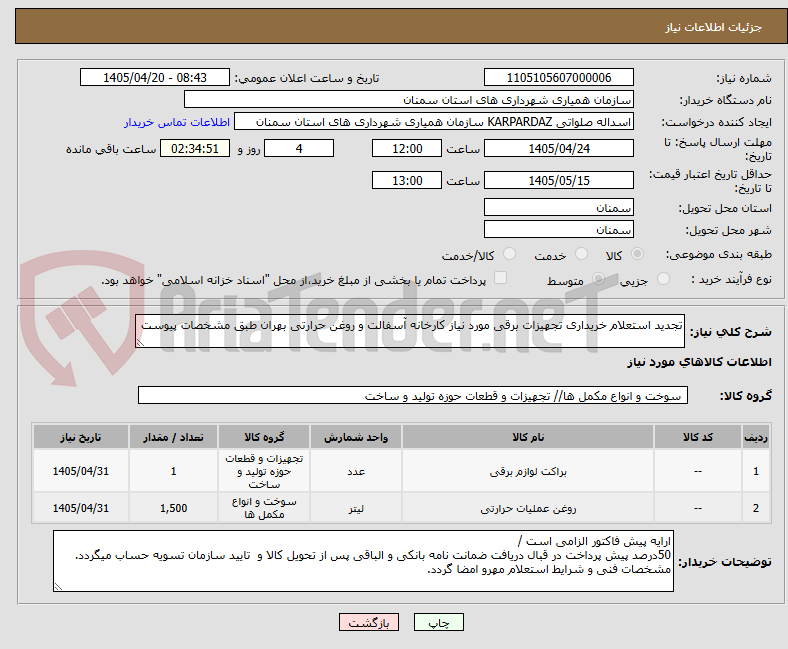Image resolution: width=788 pixels, height=649 pixels.
Task: Click the چاپ (print) button
Action: (438, 622)
